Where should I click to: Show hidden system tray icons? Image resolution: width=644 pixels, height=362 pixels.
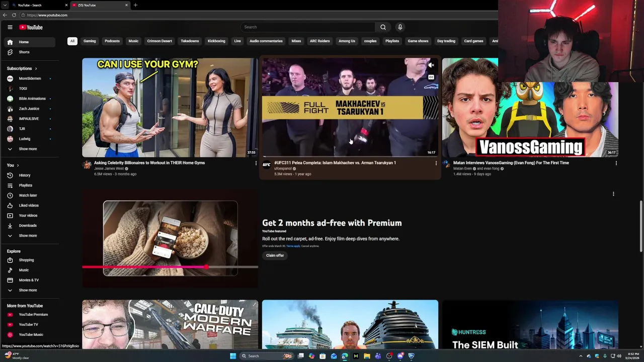(x=581, y=356)
